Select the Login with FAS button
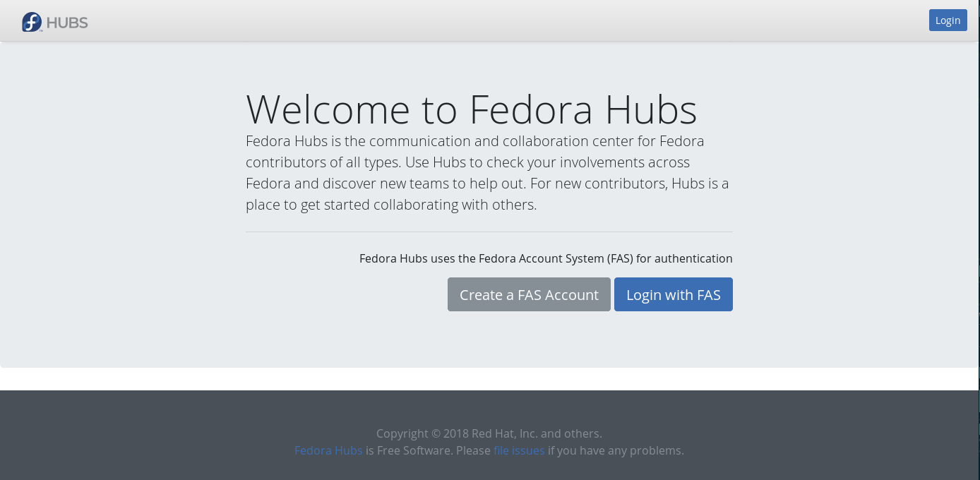The width and height of the screenshot is (980, 480). tap(674, 294)
